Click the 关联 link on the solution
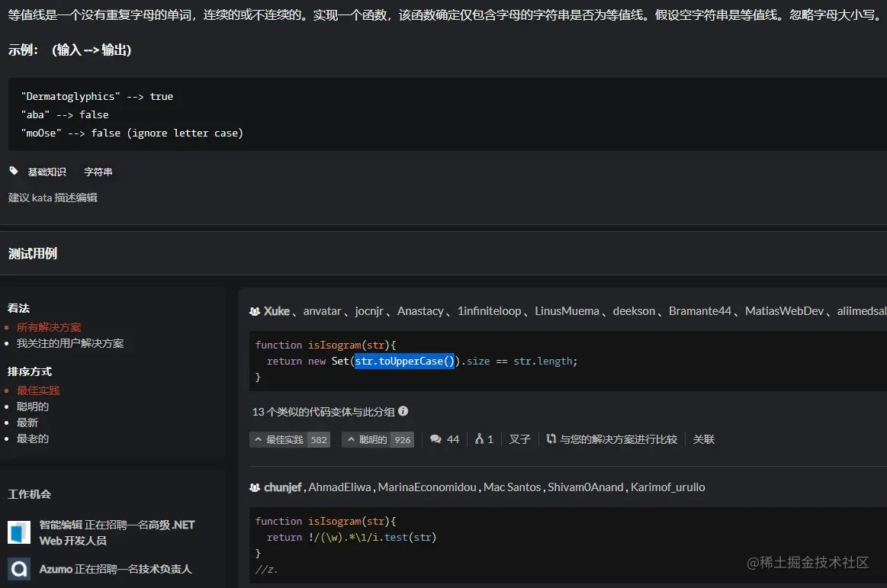The height and width of the screenshot is (588, 887). tap(703, 439)
